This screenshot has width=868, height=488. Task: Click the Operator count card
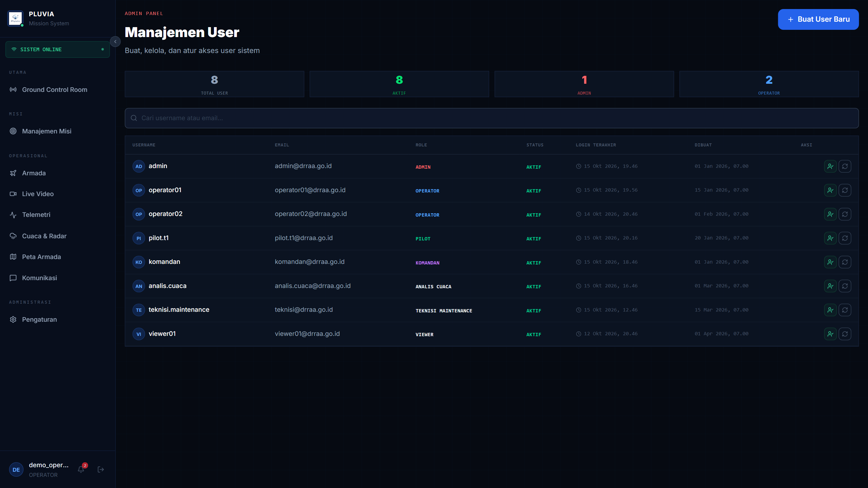tap(769, 84)
